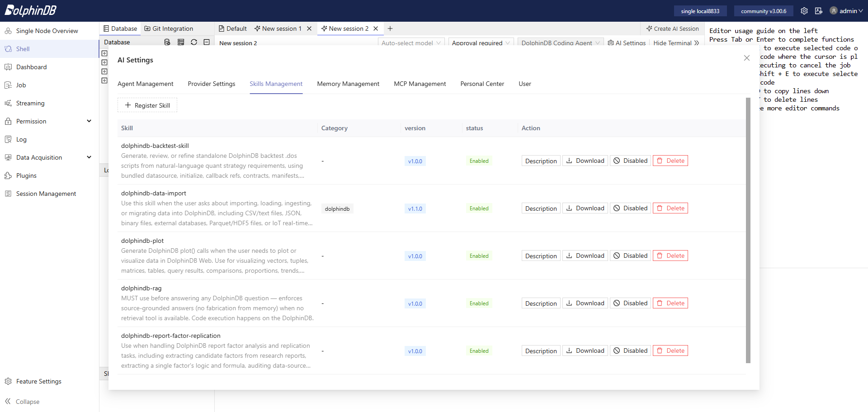Open the Shell page from sidebar
The width and height of the screenshot is (868, 412).
tap(49, 49)
